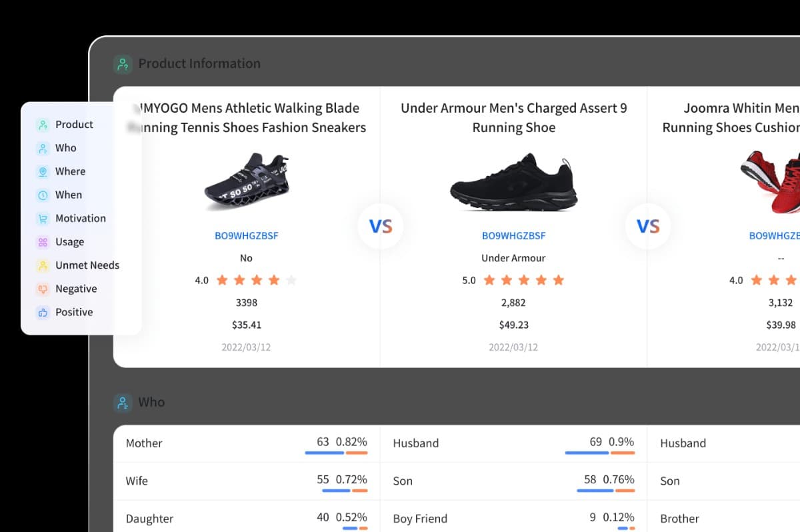This screenshot has height=532, width=800.
Task: Click the Boy Friend 0.12% progress bar
Action: (626, 529)
